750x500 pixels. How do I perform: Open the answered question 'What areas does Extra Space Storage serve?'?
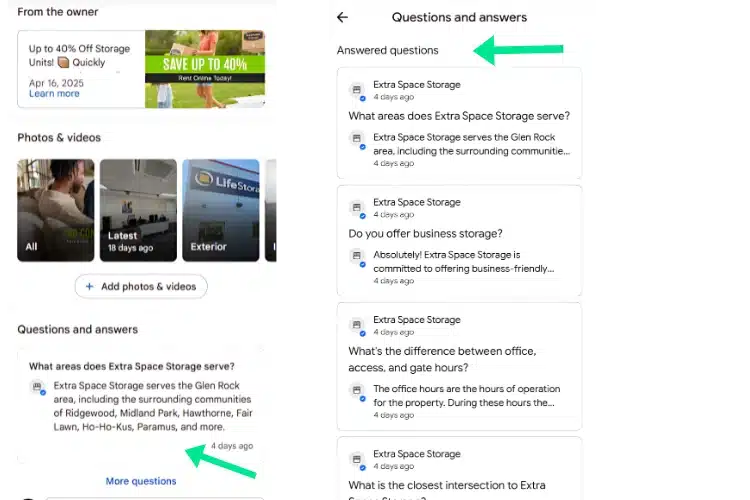click(459, 116)
